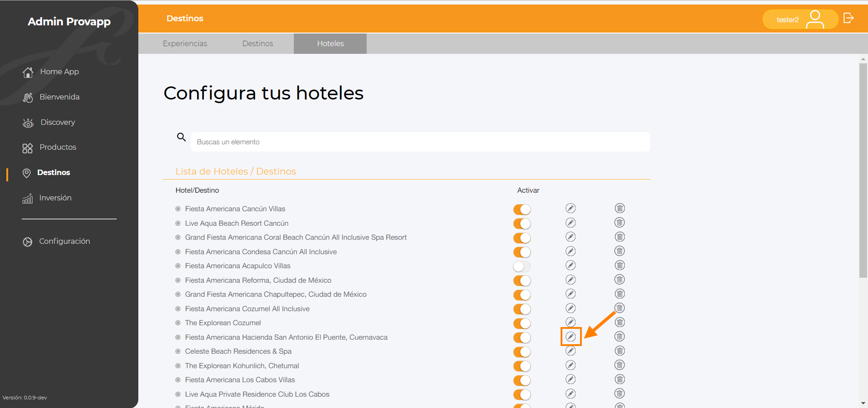Edit Fiesta Americana Acapulco Villas entry
Screen dimensions: 868x408
click(x=571, y=265)
